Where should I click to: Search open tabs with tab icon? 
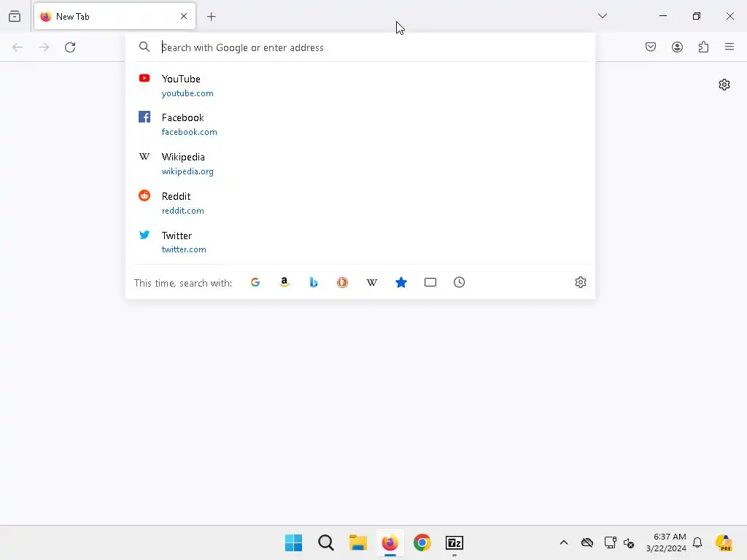coord(430,282)
